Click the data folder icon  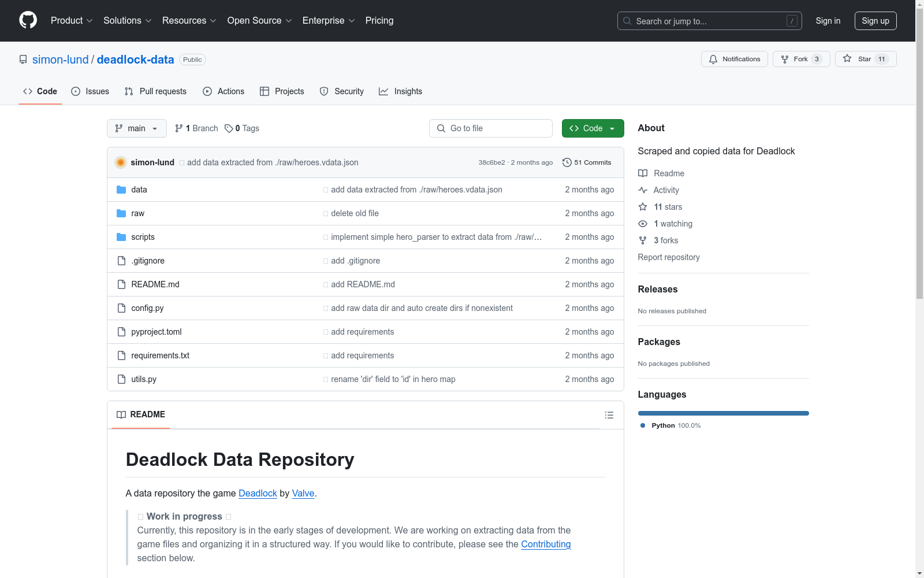[121, 190]
